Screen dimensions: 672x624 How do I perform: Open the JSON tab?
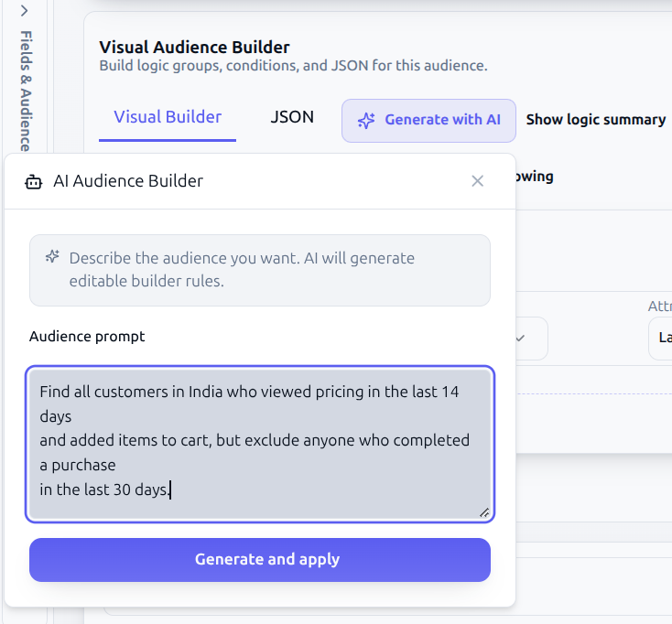pyautogui.click(x=292, y=117)
